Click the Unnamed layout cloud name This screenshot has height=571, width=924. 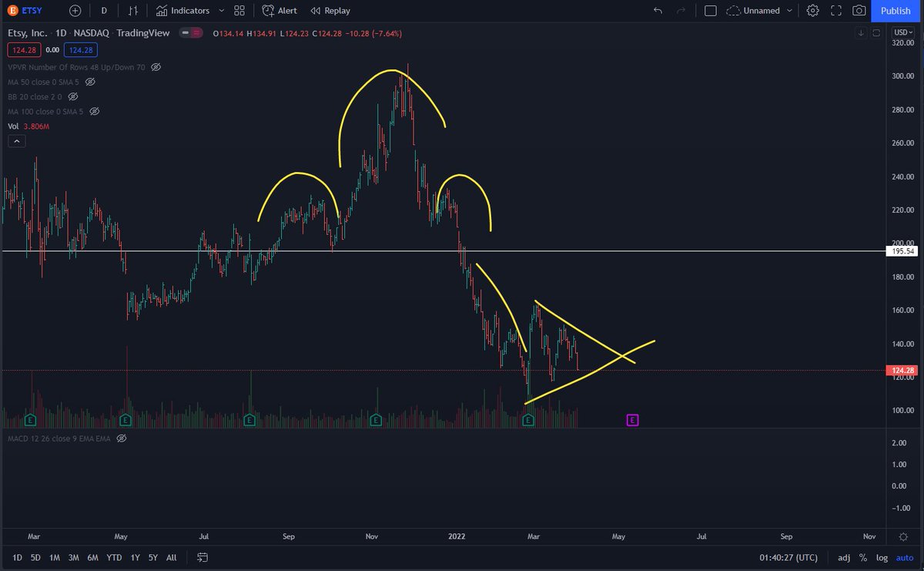tap(754, 11)
